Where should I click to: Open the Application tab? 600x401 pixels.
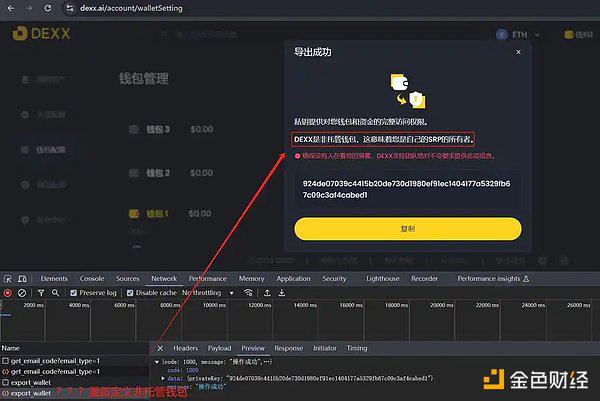tap(293, 279)
